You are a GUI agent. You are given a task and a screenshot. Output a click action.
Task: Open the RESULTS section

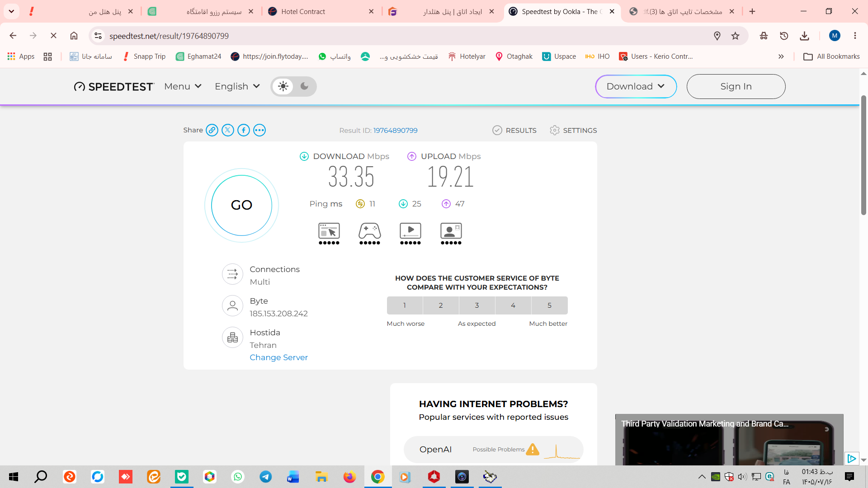(514, 130)
